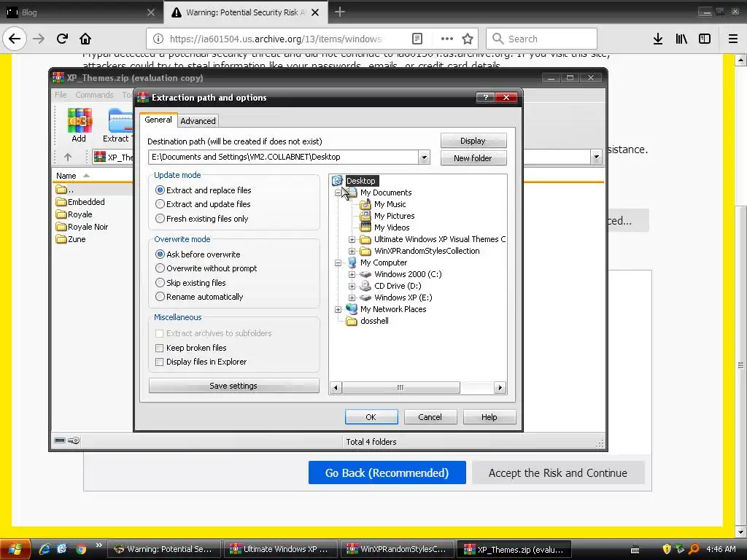Confirm extraction with OK button
747x560 pixels.
pos(371,416)
